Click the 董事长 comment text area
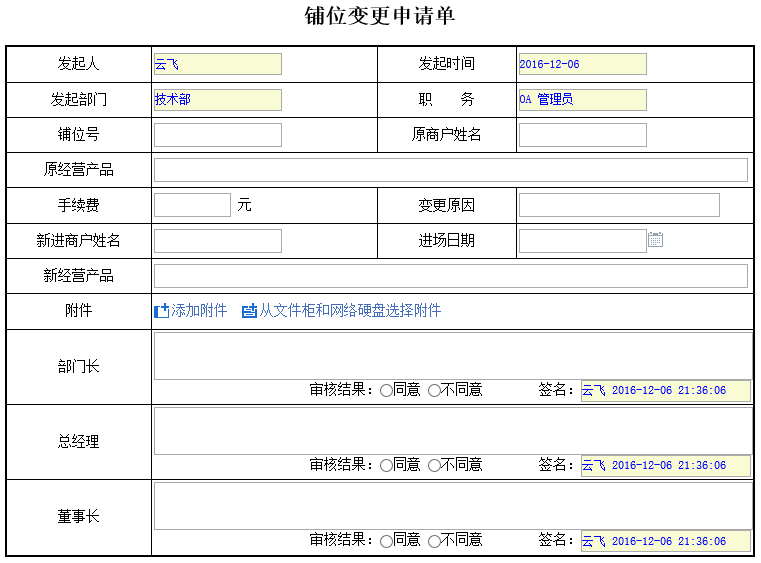Image resolution: width=761 pixels, height=563 pixels. [453, 506]
